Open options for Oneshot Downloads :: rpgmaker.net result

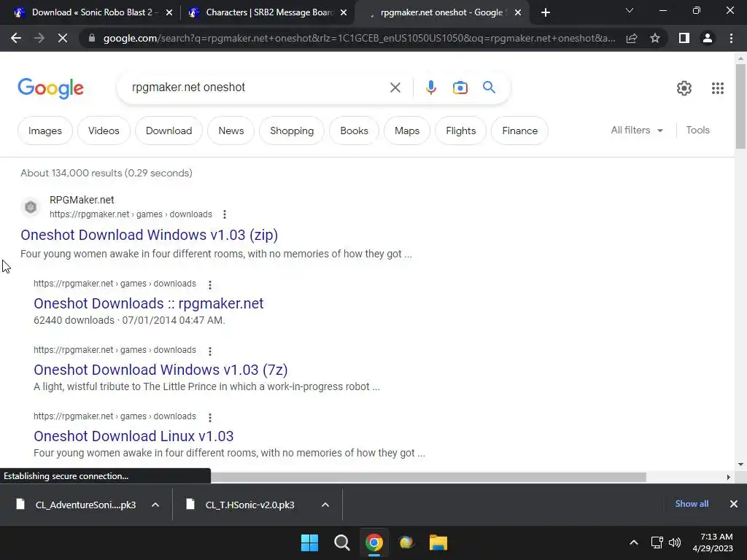coord(209,285)
